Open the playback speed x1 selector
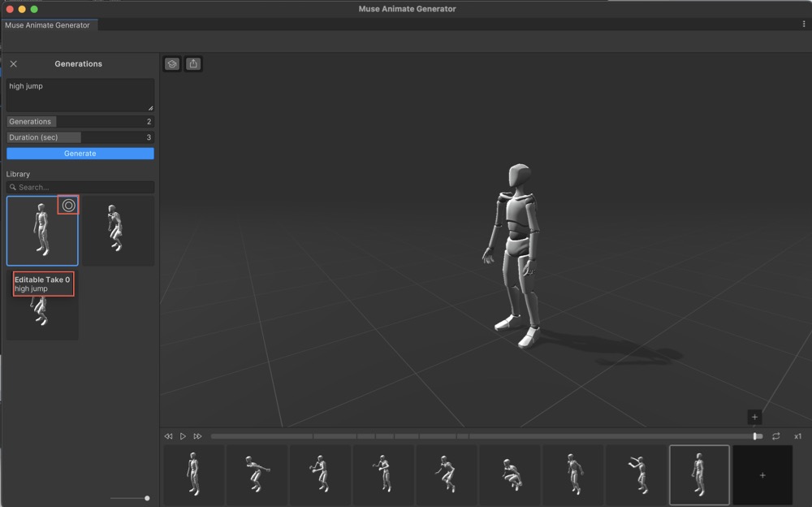Image resolution: width=812 pixels, height=507 pixels. coord(797,436)
